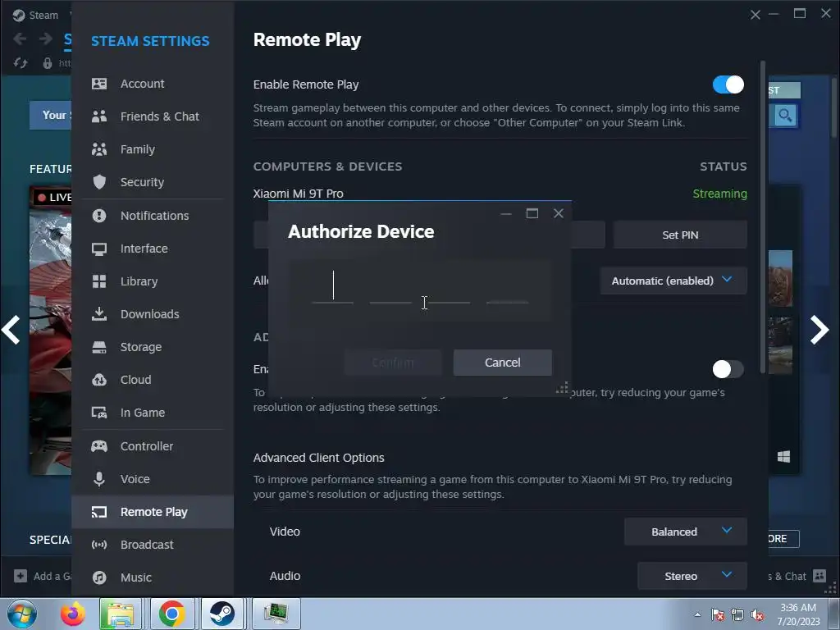
Task: Click the previous carousel arrow in Steam store
Action: point(11,330)
